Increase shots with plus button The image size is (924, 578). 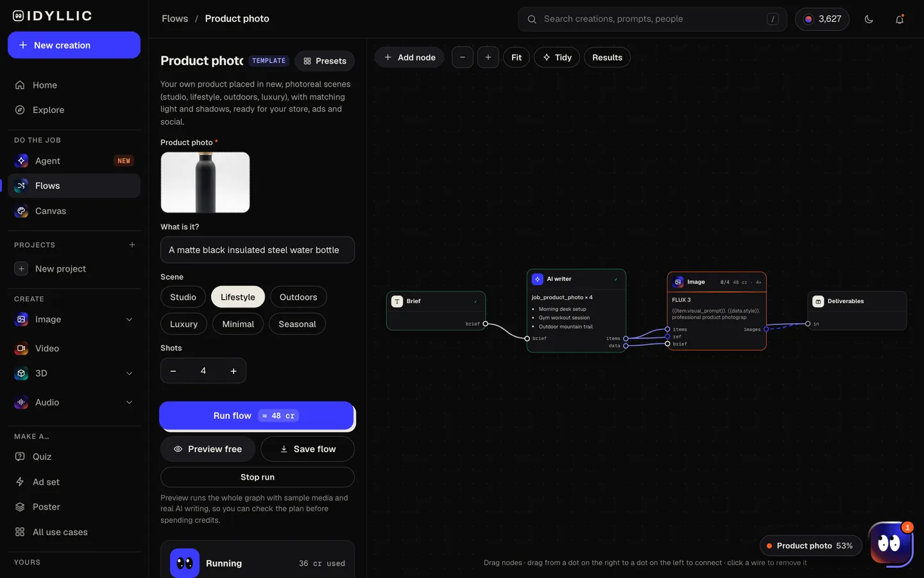pyautogui.click(x=234, y=371)
